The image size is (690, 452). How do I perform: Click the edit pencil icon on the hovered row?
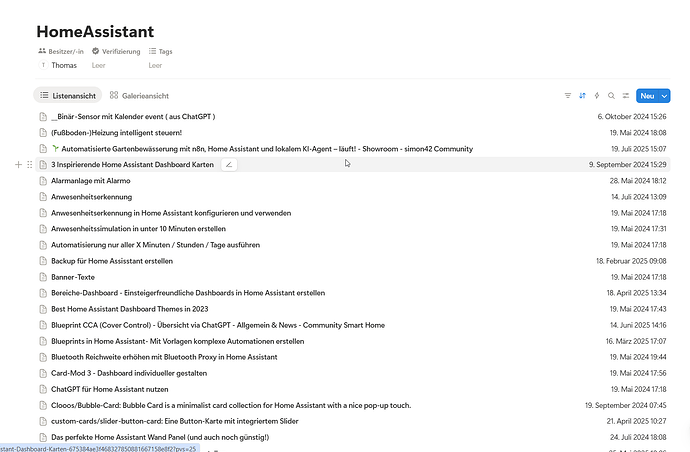click(229, 164)
